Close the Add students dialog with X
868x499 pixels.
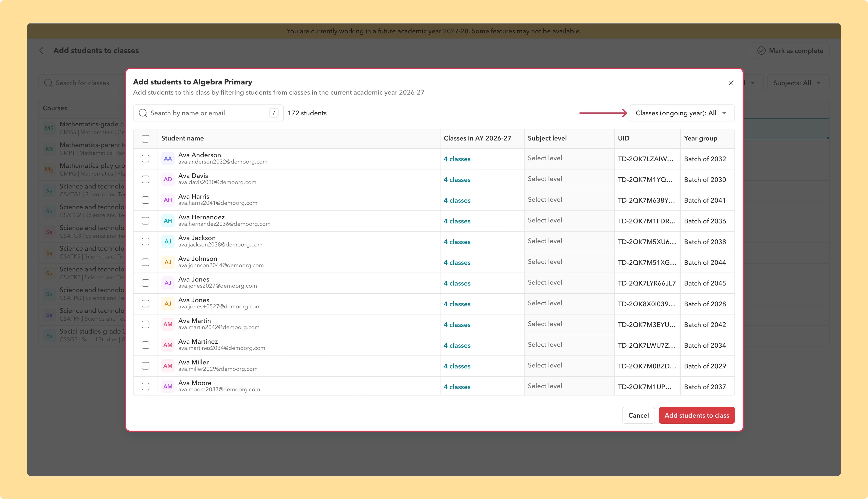point(731,83)
